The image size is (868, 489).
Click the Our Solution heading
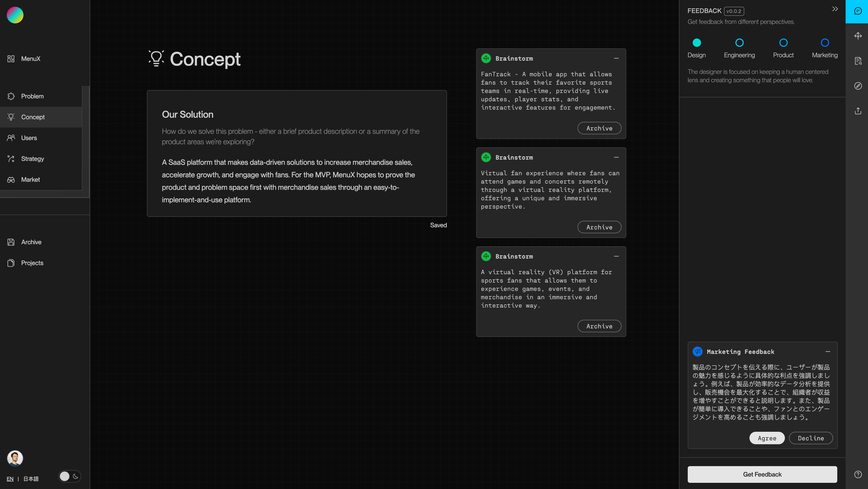(x=188, y=114)
